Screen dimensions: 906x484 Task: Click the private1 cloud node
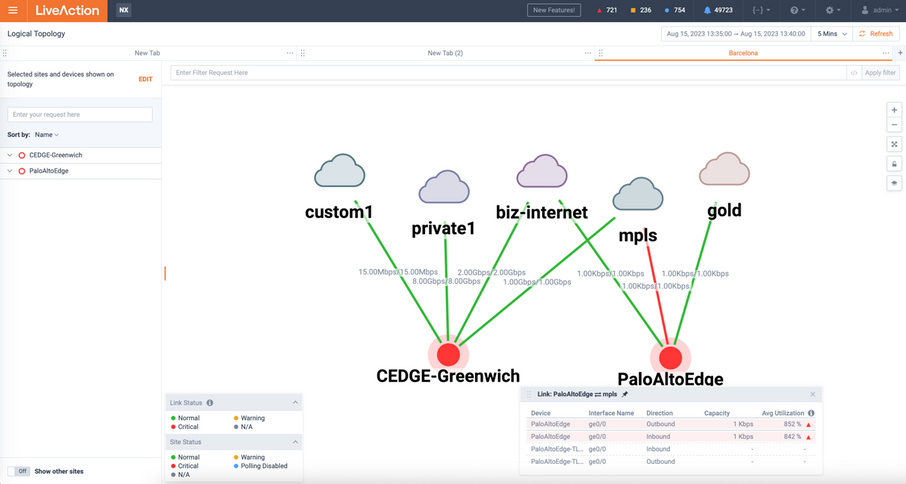coord(444,187)
